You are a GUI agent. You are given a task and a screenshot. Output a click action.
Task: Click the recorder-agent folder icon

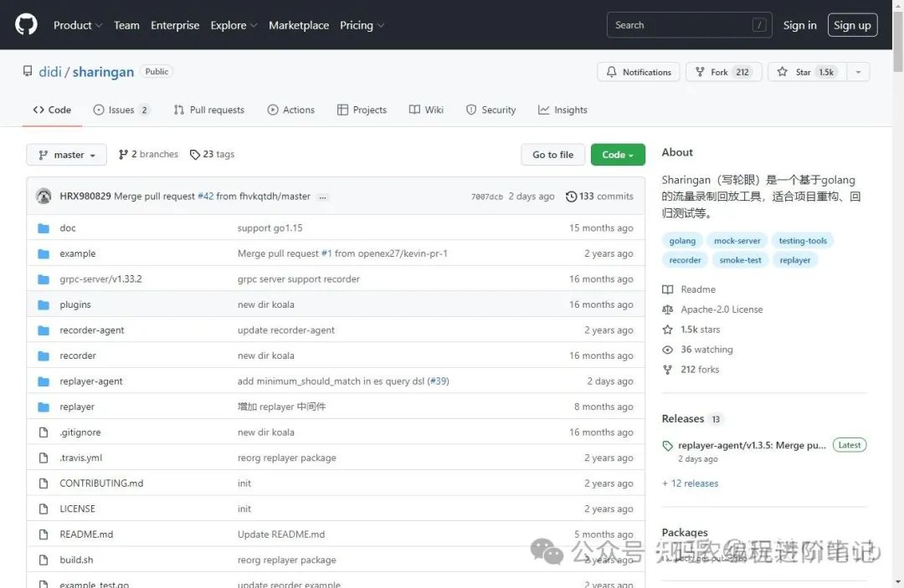(x=44, y=330)
